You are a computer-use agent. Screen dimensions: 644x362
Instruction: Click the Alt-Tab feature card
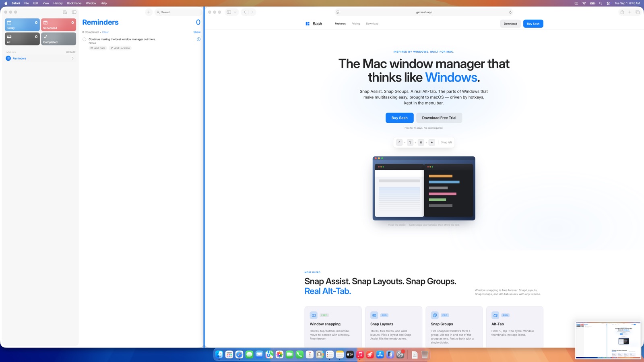pos(515,327)
